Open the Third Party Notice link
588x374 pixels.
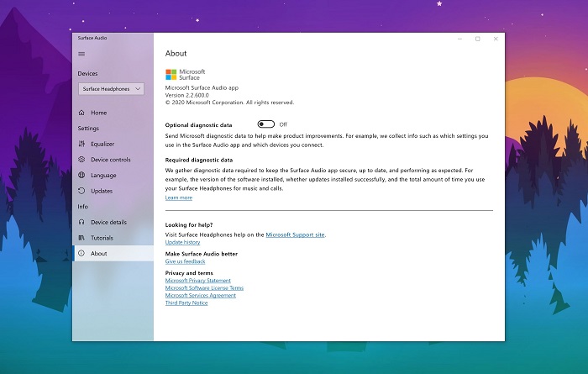pos(186,303)
